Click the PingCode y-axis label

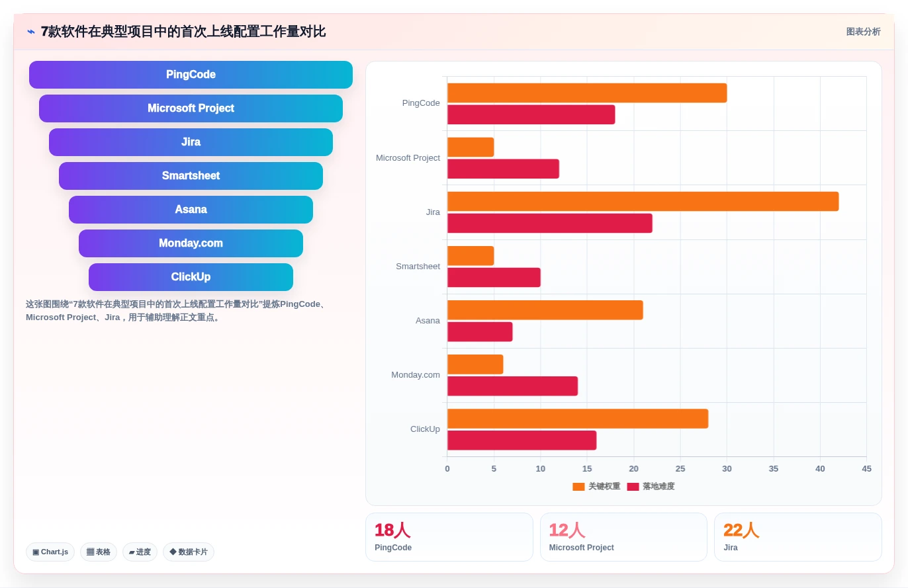tap(421, 103)
